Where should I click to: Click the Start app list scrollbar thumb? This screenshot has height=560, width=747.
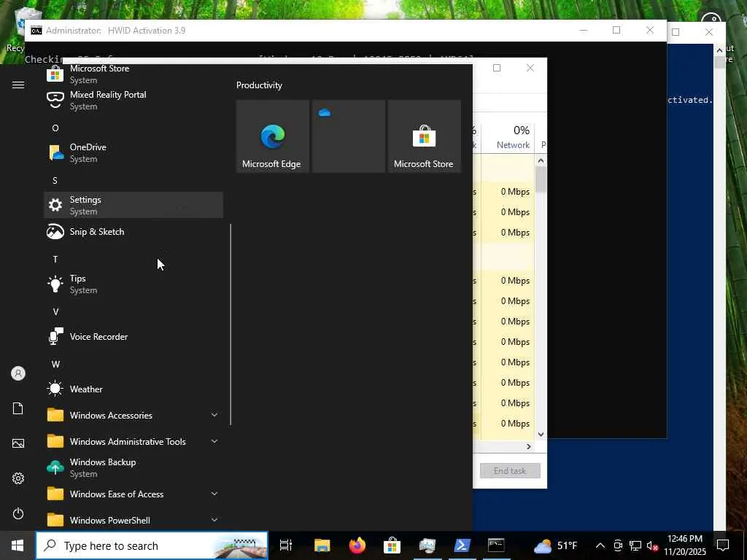pos(231,324)
